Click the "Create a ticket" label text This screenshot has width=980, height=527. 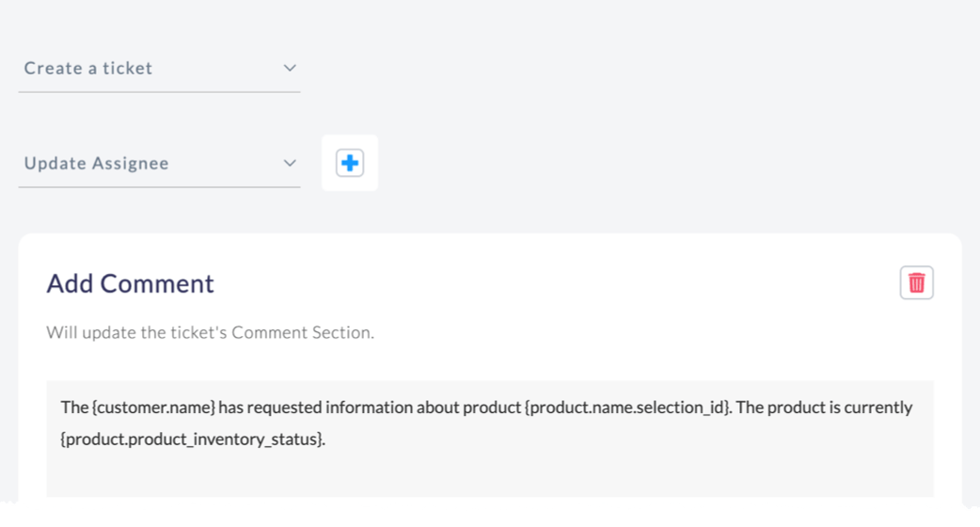coord(88,68)
